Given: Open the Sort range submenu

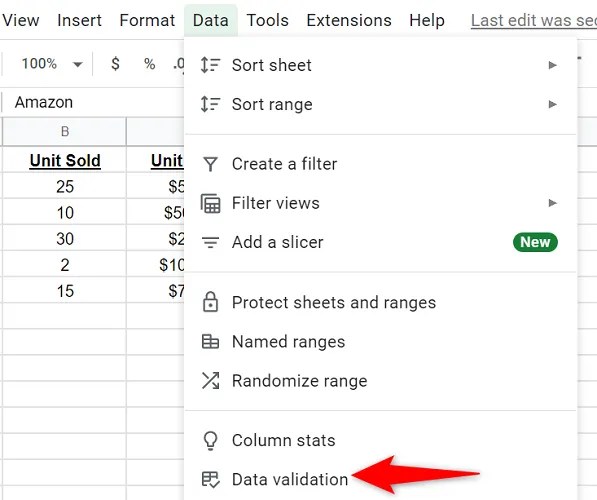Looking at the screenshot, I should (381, 104).
